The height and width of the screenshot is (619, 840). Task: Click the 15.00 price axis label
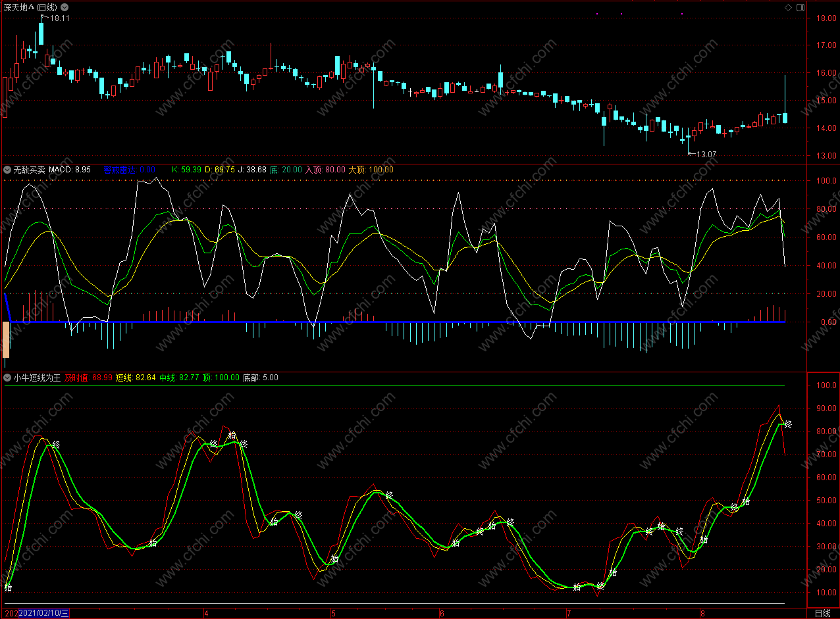tap(826, 101)
